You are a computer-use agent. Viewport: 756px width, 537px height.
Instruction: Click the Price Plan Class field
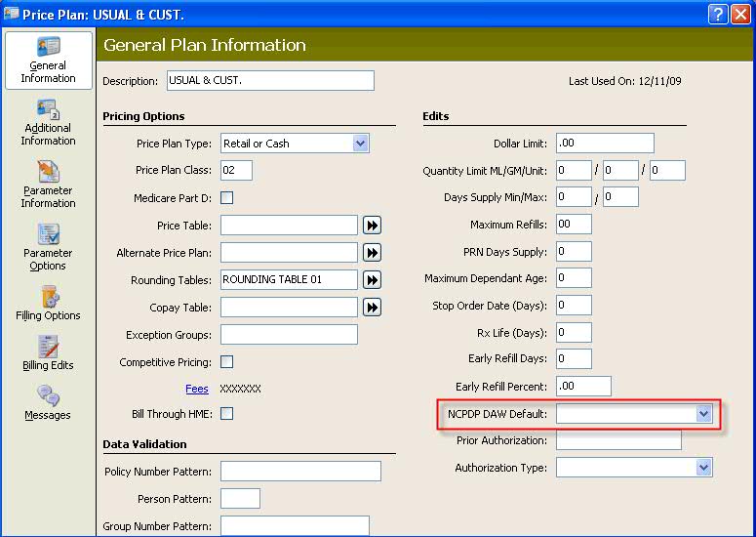pyautogui.click(x=236, y=170)
